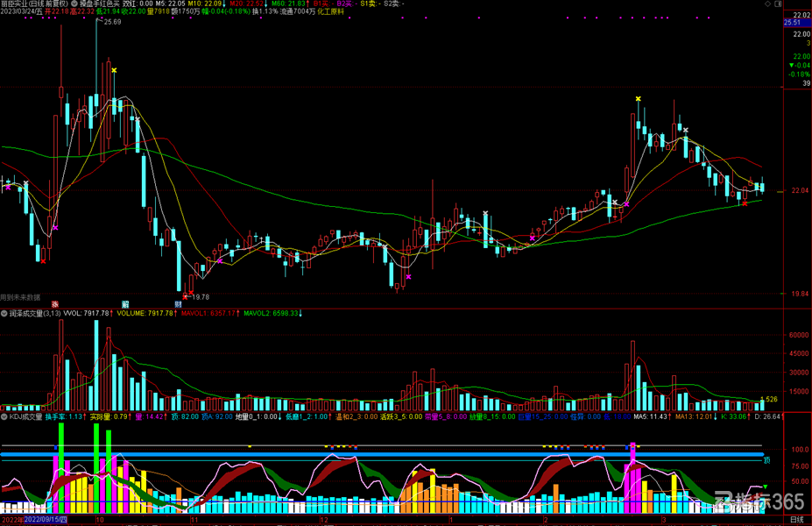Click the restore-window icon at top right
The image size is (812, 526).
(x=778, y=4)
